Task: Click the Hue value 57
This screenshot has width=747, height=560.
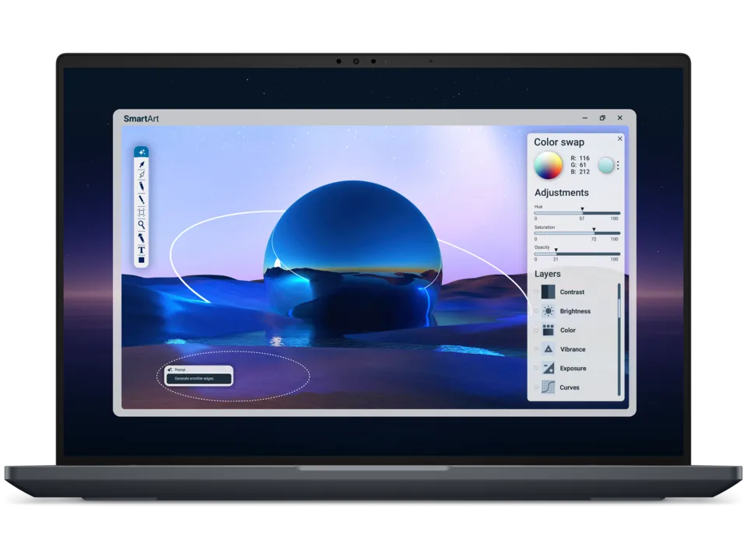Action: click(582, 219)
